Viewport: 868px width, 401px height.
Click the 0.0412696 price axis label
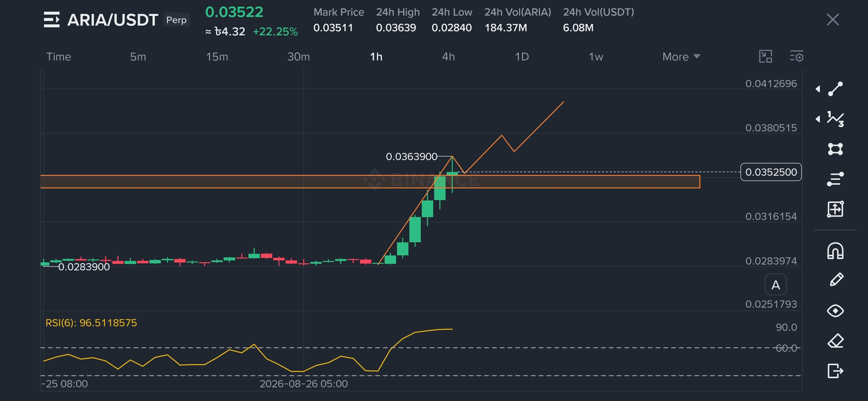pyautogui.click(x=771, y=84)
